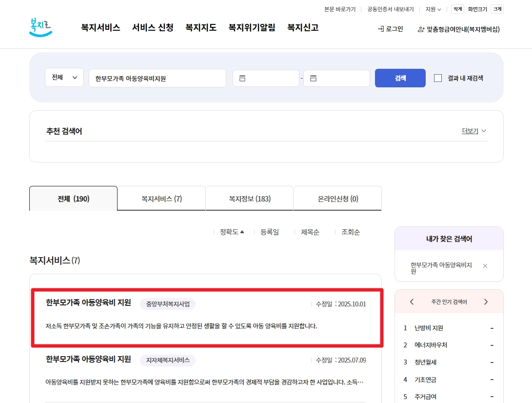
Task: Enable the 결과 내 재검색 checkbox
Action: 437,78
